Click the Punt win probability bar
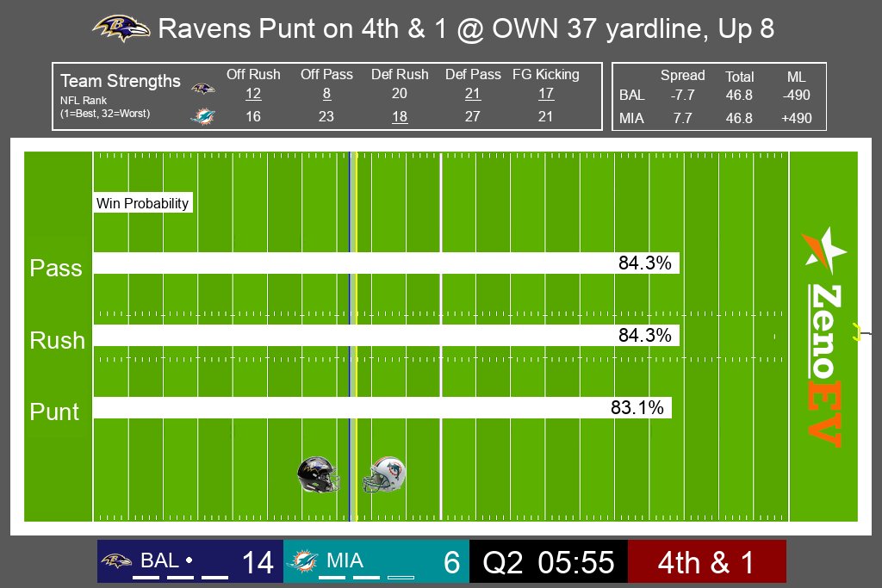This screenshot has height=588, width=882. pyautogui.click(x=382, y=407)
